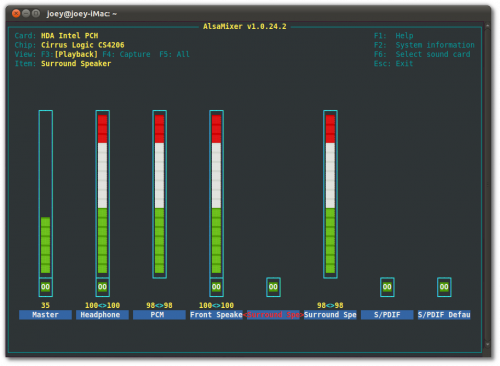Click the chip name Cirrus Logic CS4206
500x366 pixels.
(x=83, y=45)
